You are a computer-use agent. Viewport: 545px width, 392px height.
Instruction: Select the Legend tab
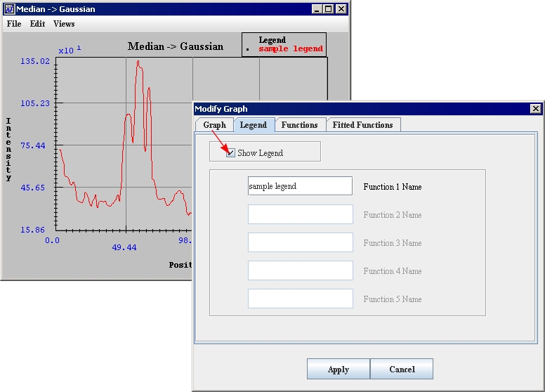(253, 125)
